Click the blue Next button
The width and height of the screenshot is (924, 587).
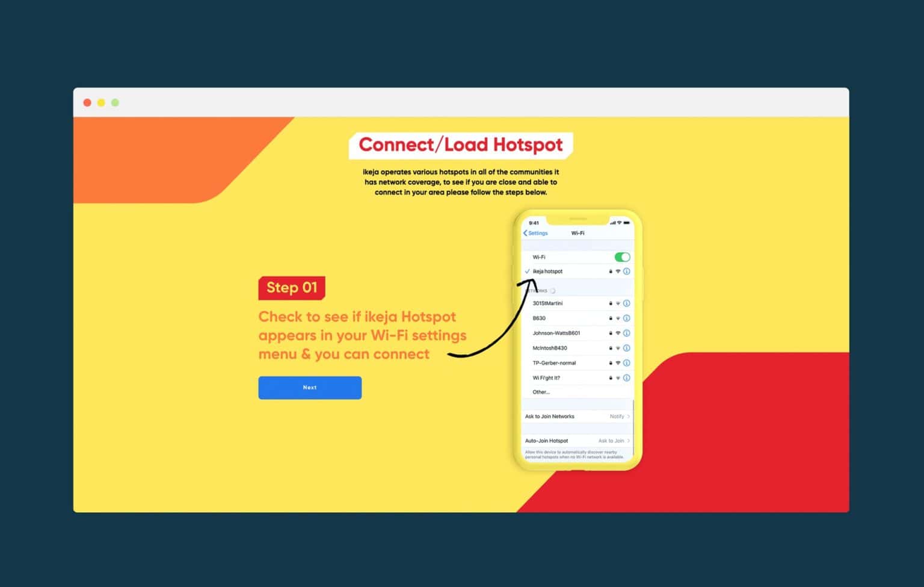point(310,388)
